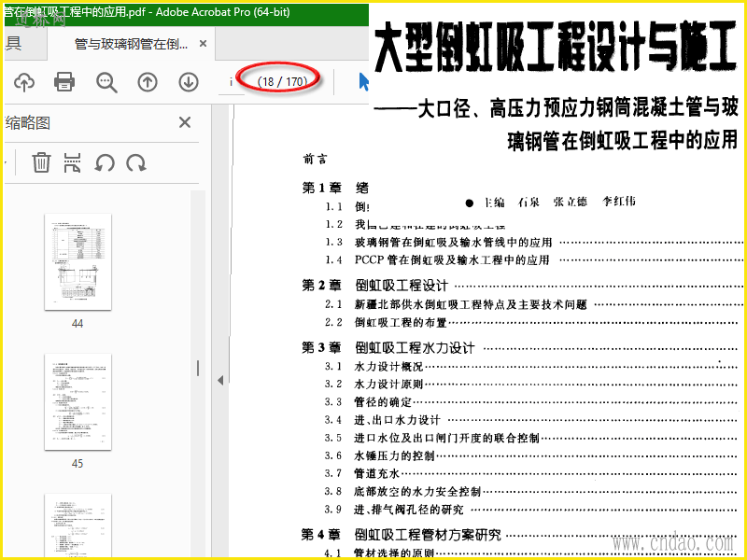The image size is (747, 560).
Task: Click entry 3.1 水力设计概况
Action: click(x=374, y=366)
